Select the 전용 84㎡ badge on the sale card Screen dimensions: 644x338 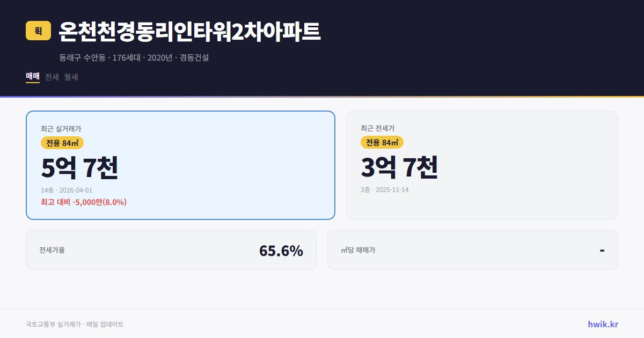(61, 142)
